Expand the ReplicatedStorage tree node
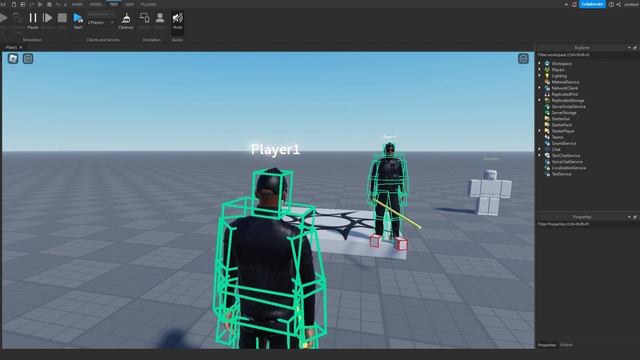Viewport: 640px width, 360px height. click(x=540, y=100)
